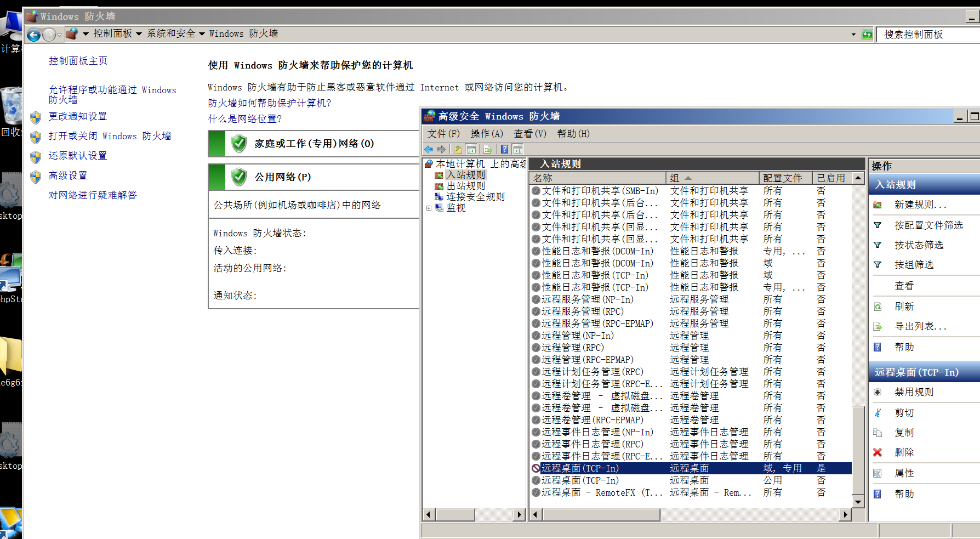Open the 文件(F) menu

443,134
